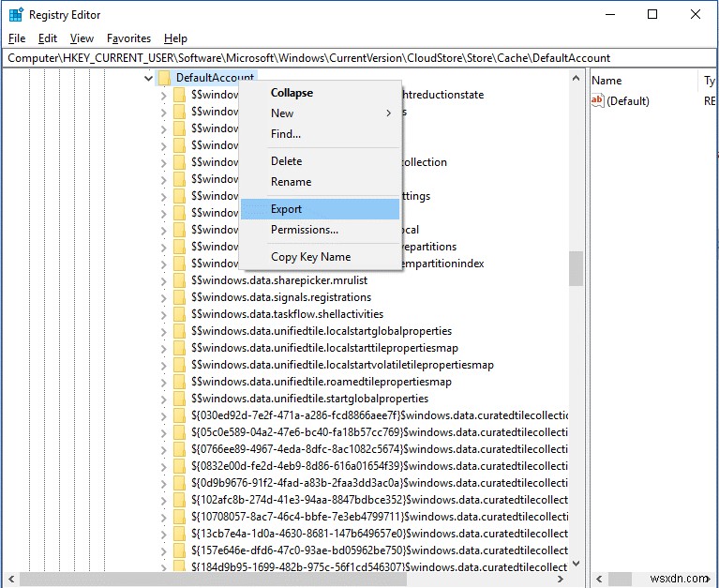Click folder icon of ${10708057 key
This screenshot has height=588, width=719.
179,517
